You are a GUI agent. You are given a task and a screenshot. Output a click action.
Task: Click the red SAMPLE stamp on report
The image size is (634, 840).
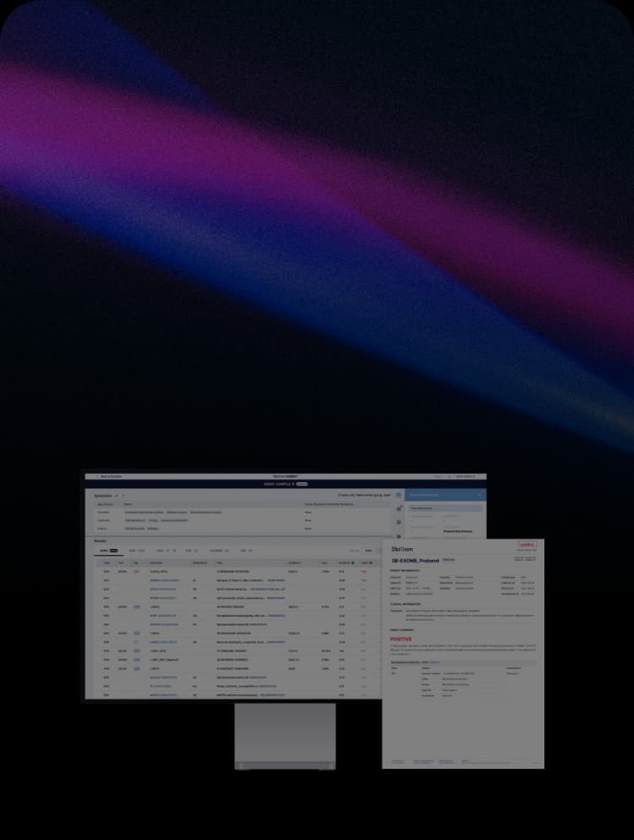(x=527, y=545)
